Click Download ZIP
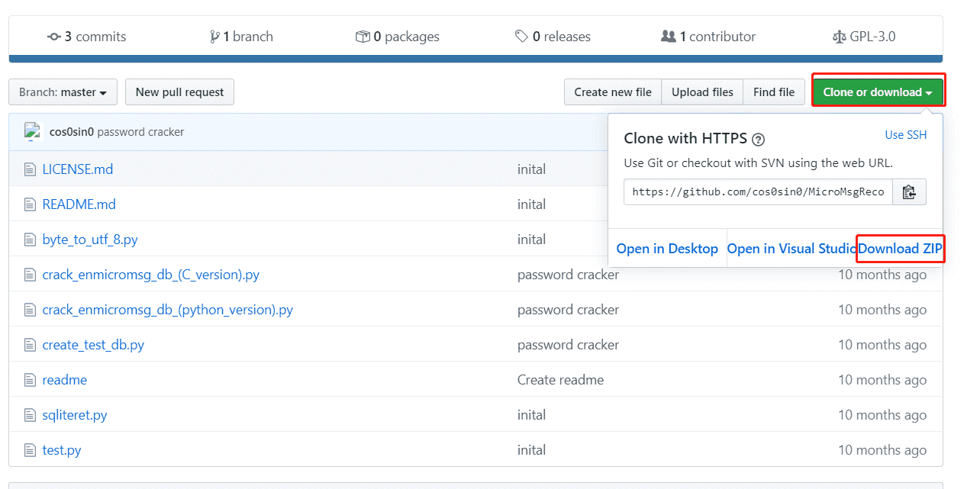The width and height of the screenshot is (980, 489). click(x=900, y=249)
